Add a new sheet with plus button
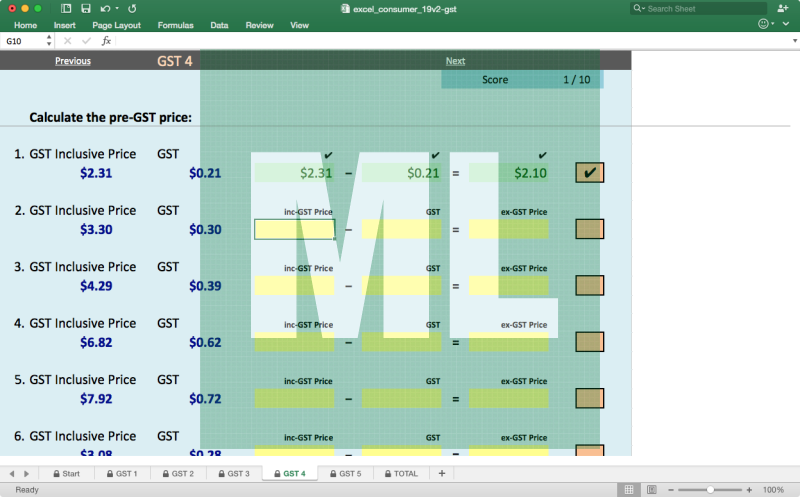 tap(441, 473)
